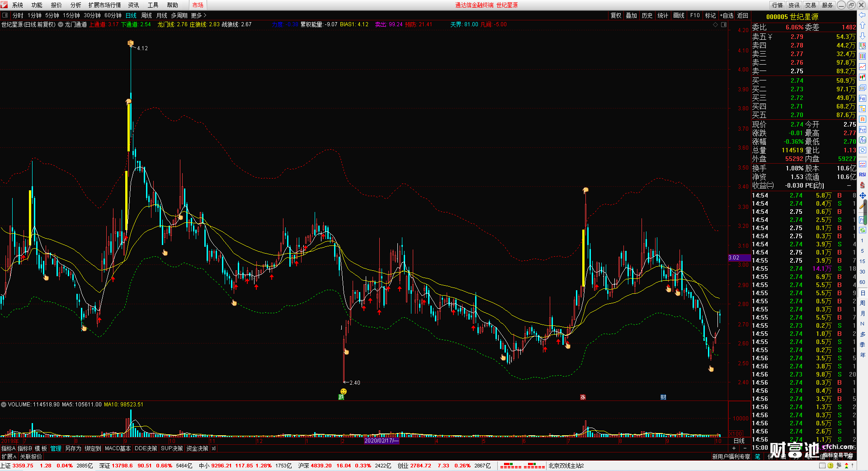Toggle the 复权 adjustment button
The image size is (868, 471).
click(x=616, y=15)
